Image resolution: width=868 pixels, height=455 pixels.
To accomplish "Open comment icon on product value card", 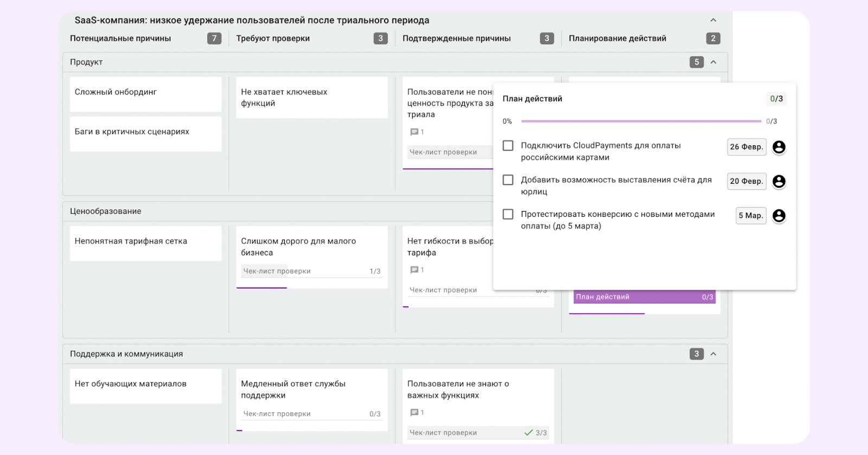I will click(414, 132).
